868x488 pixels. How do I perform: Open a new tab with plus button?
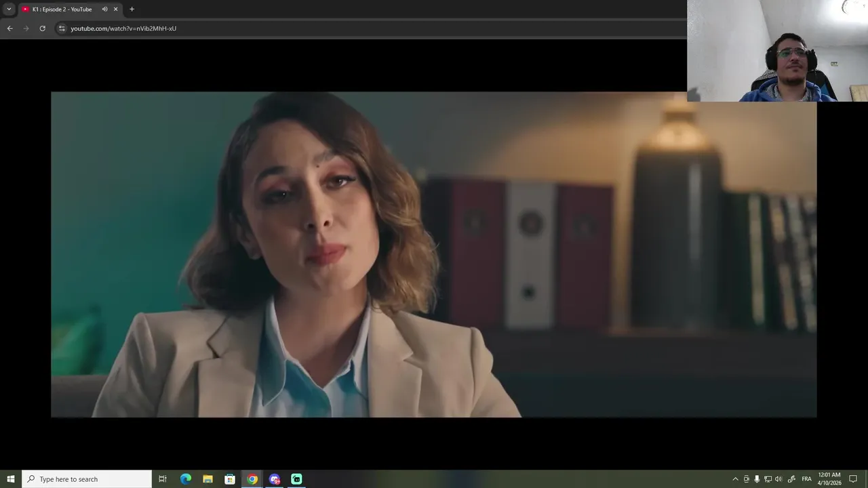pos(132,9)
